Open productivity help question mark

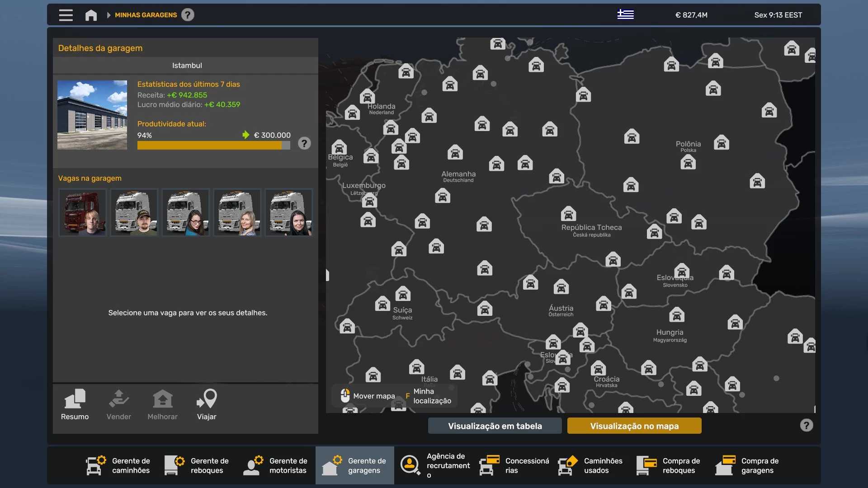click(x=304, y=144)
